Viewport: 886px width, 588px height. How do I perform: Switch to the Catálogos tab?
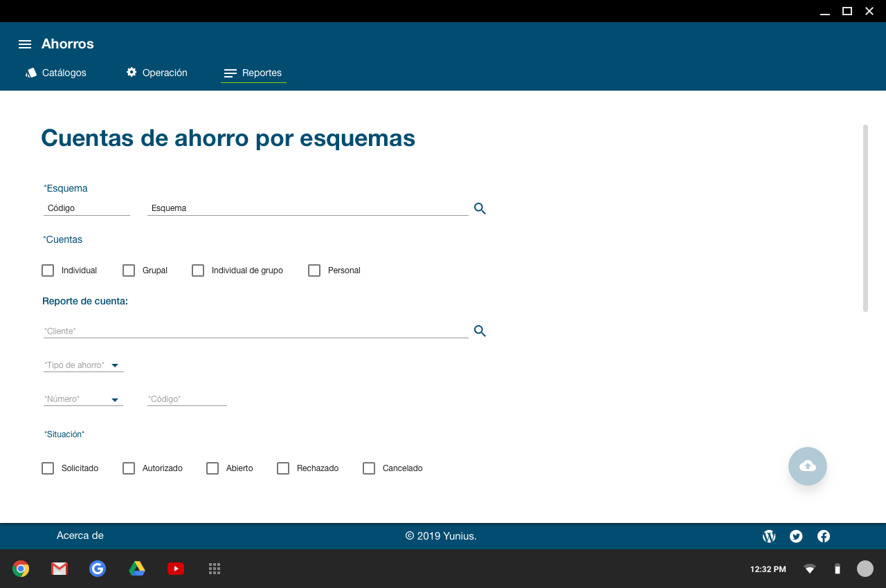pos(56,73)
